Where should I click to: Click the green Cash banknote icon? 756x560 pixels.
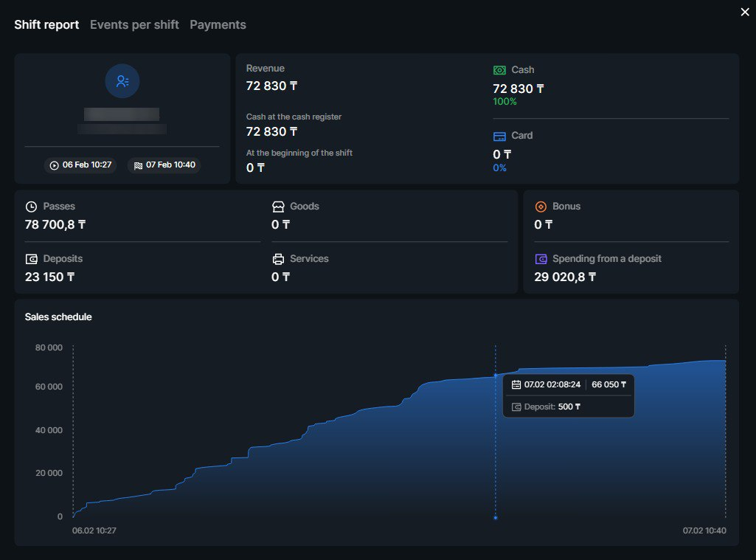(x=500, y=69)
